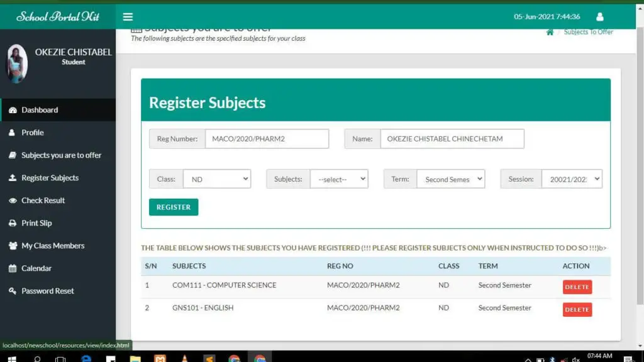The width and height of the screenshot is (644, 362).
Task: Expand the Subjects select dropdown
Action: pyautogui.click(x=340, y=178)
